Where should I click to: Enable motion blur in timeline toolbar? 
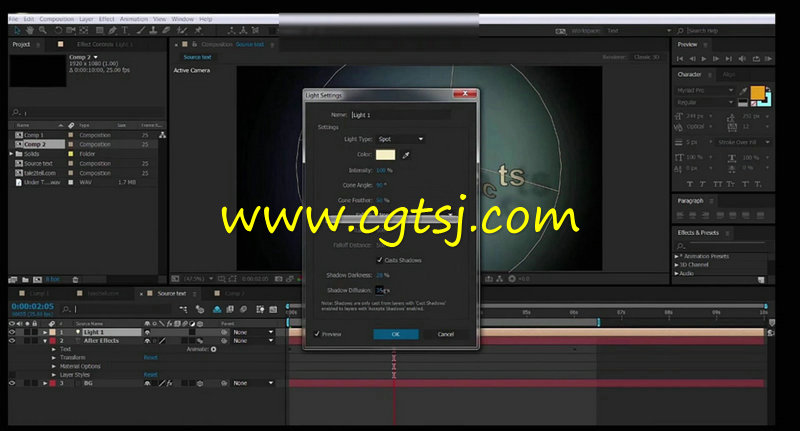click(x=243, y=309)
